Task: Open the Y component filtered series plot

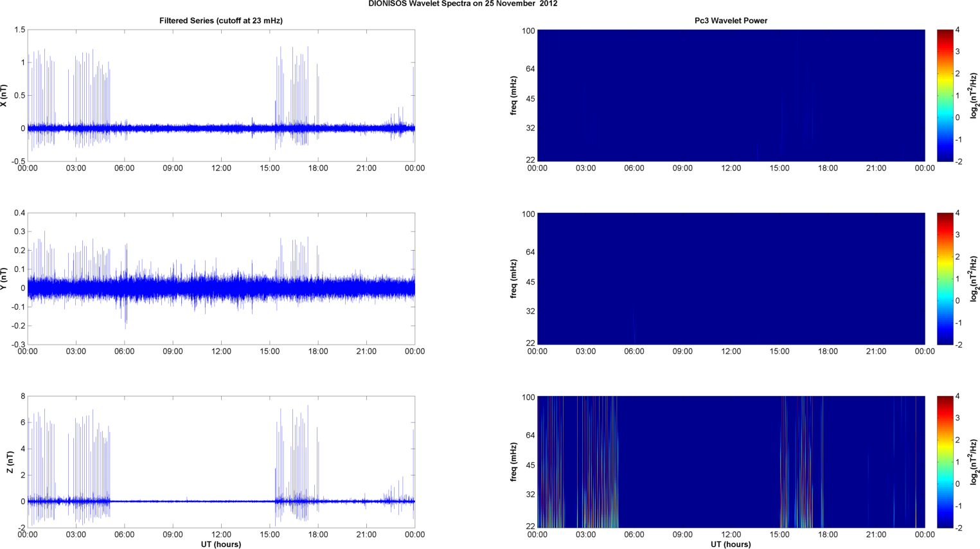Action: click(221, 279)
